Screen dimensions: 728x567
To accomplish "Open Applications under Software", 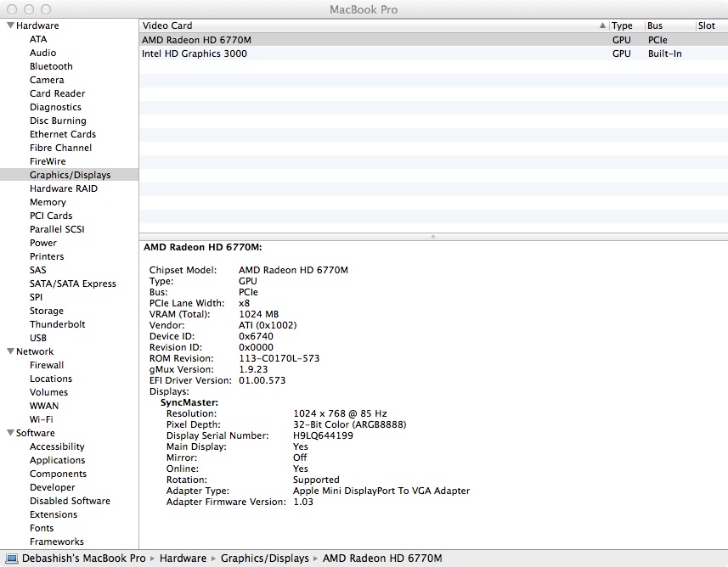I will pyautogui.click(x=58, y=460).
